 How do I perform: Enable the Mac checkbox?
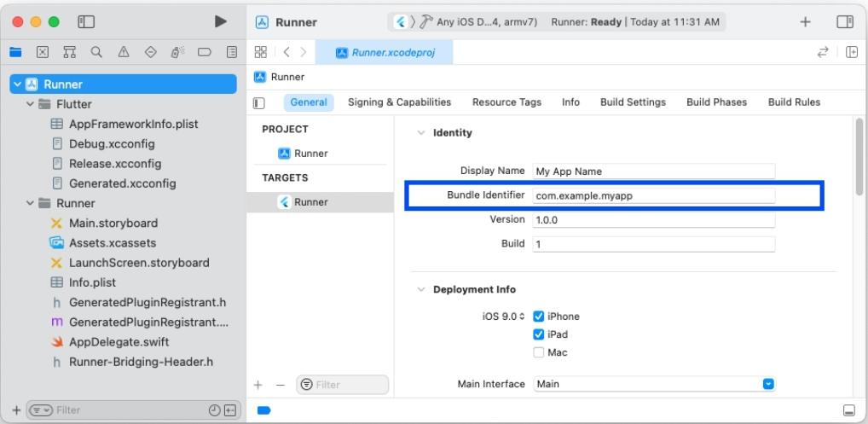pyautogui.click(x=538, y=352)
